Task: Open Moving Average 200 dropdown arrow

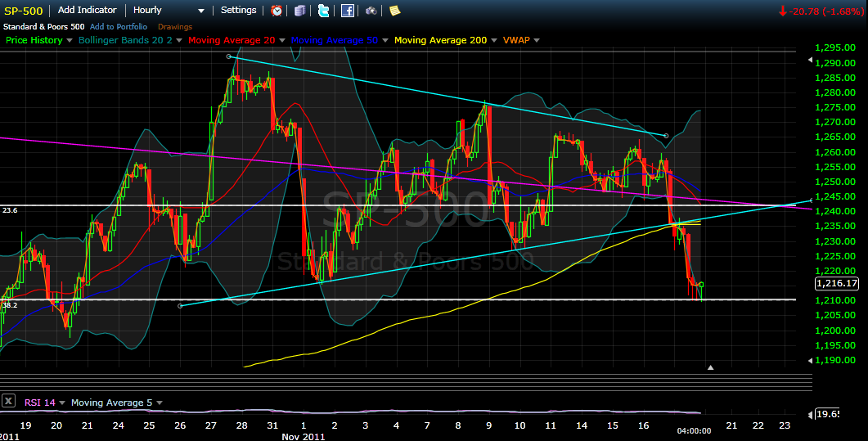Action: click(x=493, y=40)
